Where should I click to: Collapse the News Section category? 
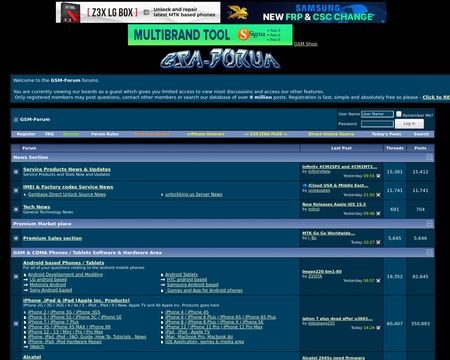point(429,157)
